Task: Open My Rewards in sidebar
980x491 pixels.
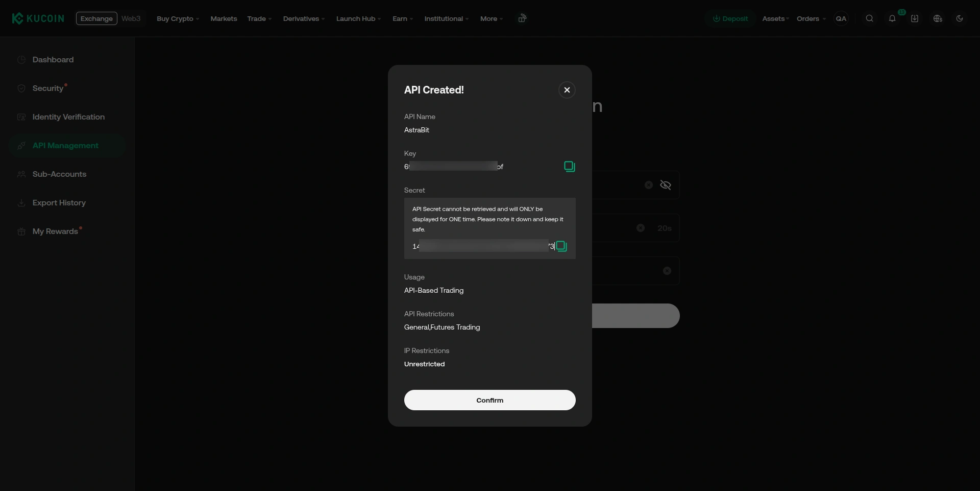Action: 67,231
